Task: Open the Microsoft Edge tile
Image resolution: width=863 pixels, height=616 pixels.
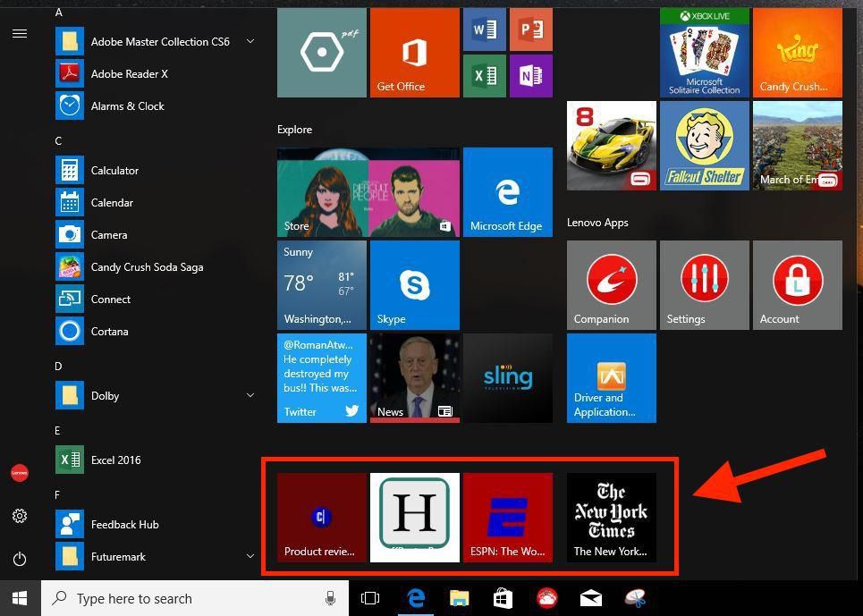Action: coord(507,192)
